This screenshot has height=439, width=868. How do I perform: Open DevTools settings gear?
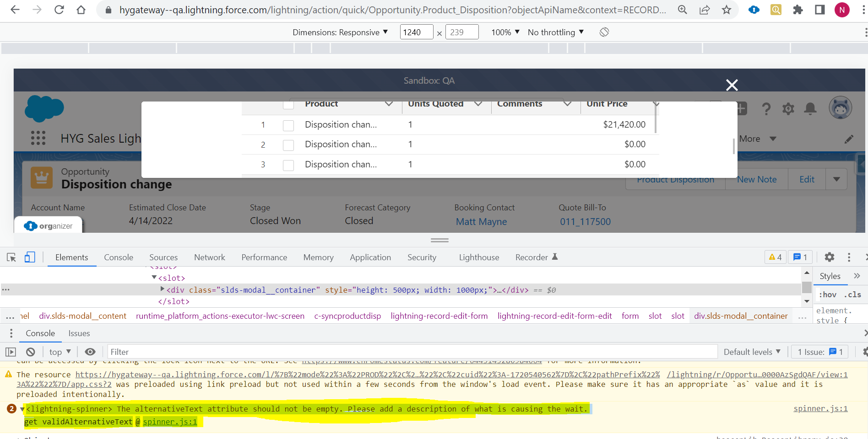tap(829, 257)
